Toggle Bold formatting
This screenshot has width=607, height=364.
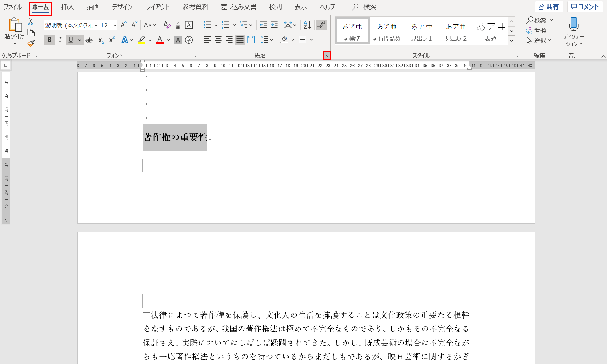point(49,40)
